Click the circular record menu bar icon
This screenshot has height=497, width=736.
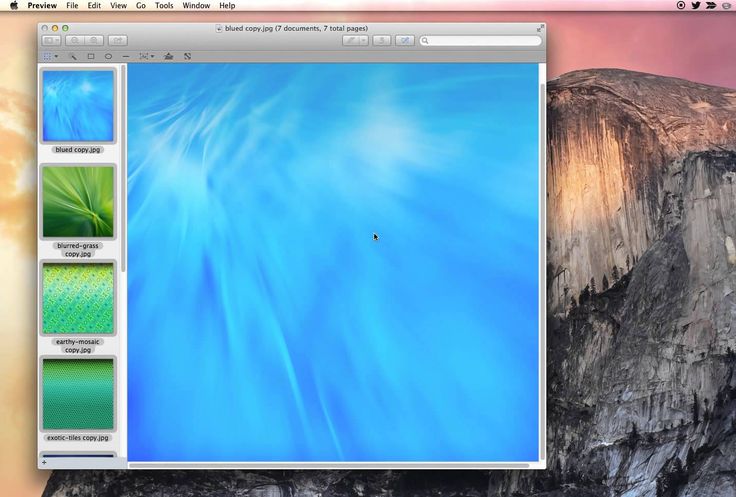coord(681,6)
